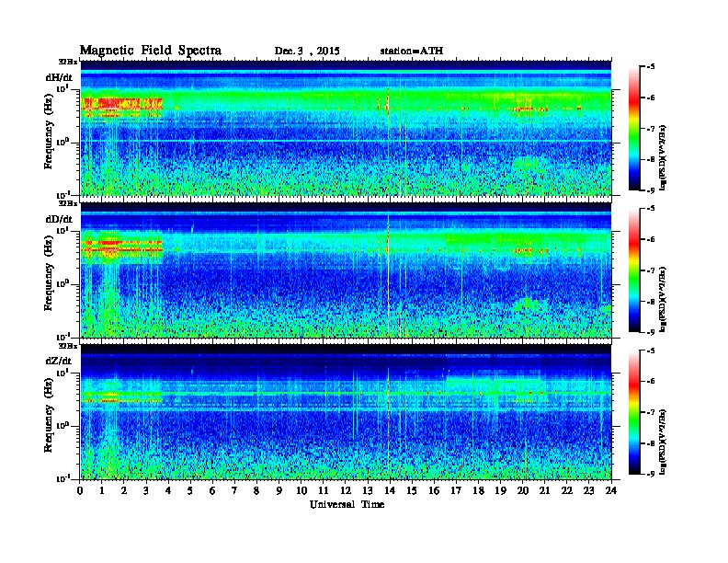Click hour 21 on the Universal Time axis
The height and width of the screenshot is (563, 728).
point(545,490)
